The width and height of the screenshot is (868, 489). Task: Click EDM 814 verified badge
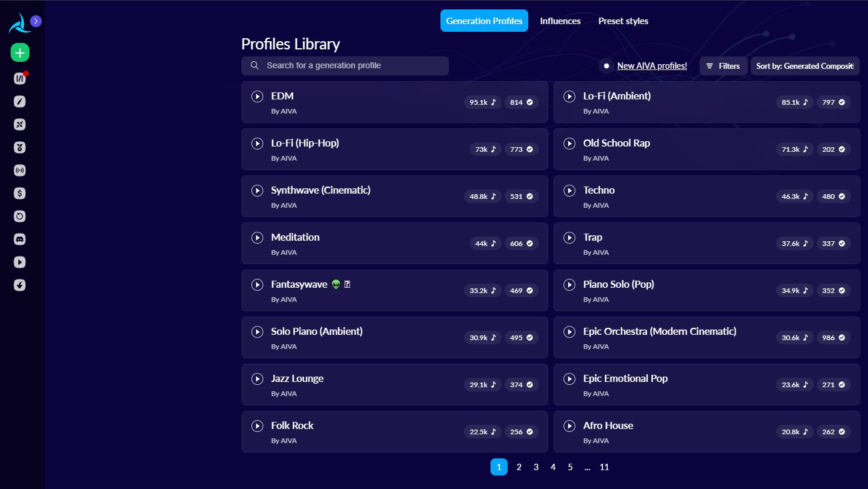[522, 102]
